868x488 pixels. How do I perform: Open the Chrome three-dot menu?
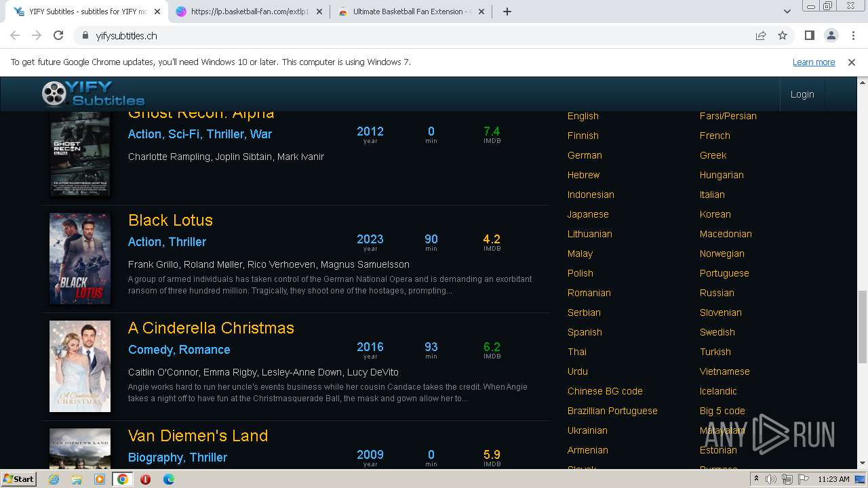coord(852,35)
